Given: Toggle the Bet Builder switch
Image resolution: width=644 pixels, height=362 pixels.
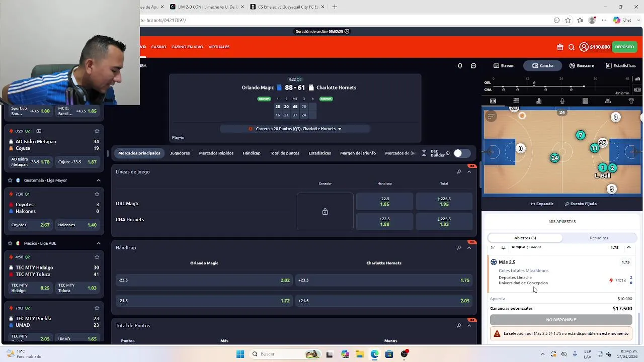Looking at the screenshot, I should 462,153.
